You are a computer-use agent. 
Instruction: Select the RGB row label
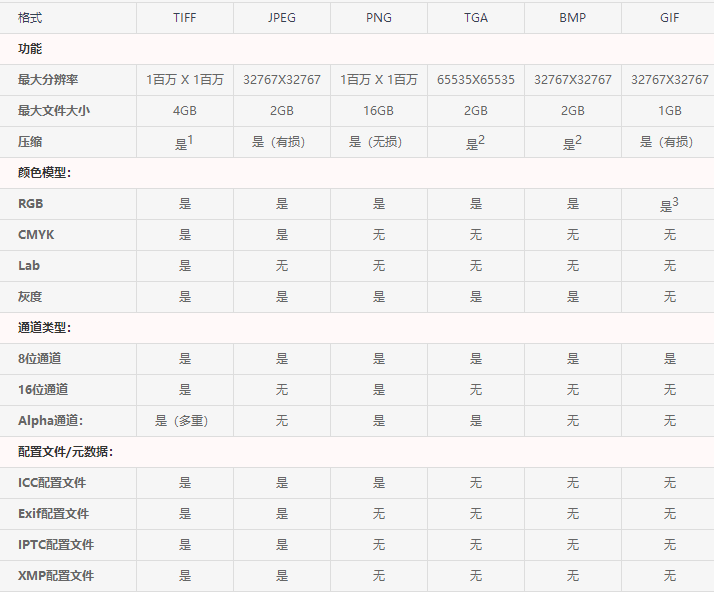(x=31, y=204)
